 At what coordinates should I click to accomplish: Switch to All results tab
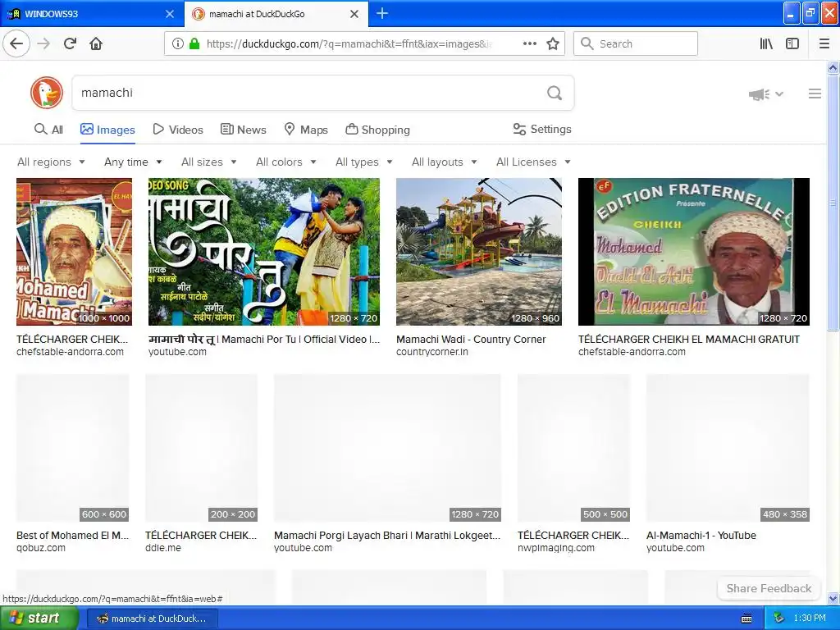48,129
